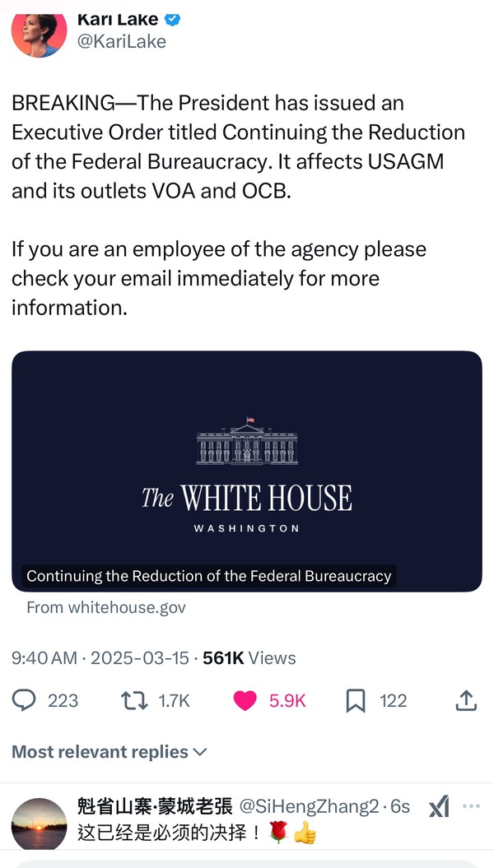Open the @KariLake handle link

pos(122,41)
